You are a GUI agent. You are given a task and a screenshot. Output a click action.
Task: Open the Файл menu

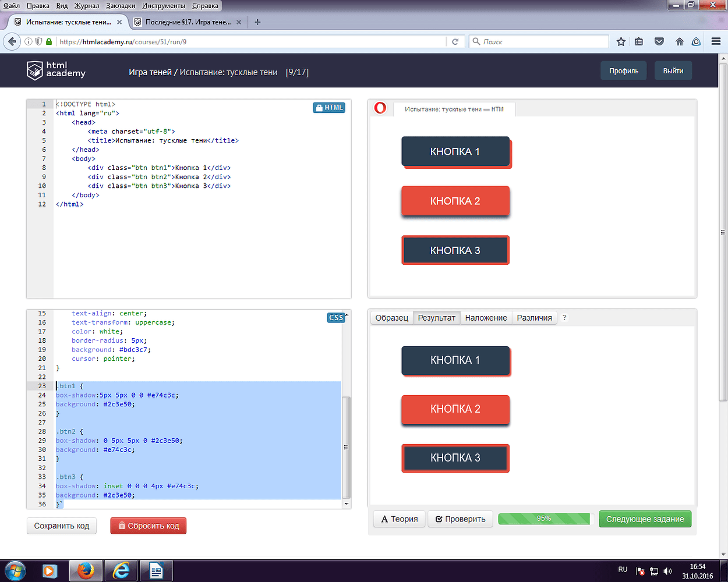(x=12, y=6)
